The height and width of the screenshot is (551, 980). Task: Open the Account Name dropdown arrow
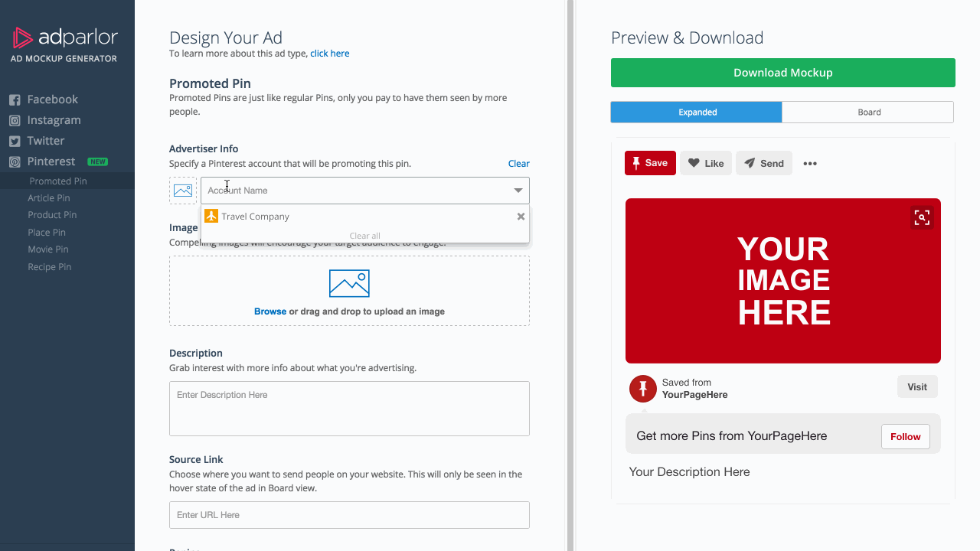click(518, 190)
